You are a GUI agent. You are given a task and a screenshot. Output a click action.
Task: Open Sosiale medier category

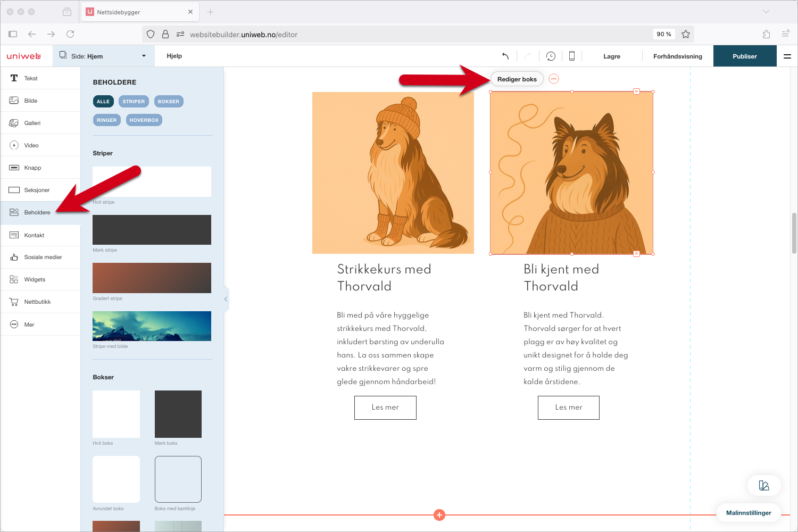[x=40, y=257]
